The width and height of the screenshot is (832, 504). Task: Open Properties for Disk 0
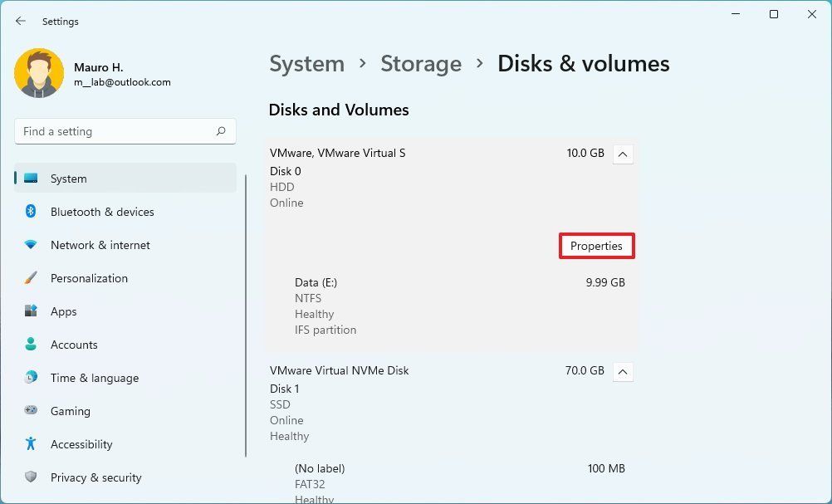(596, 246)
